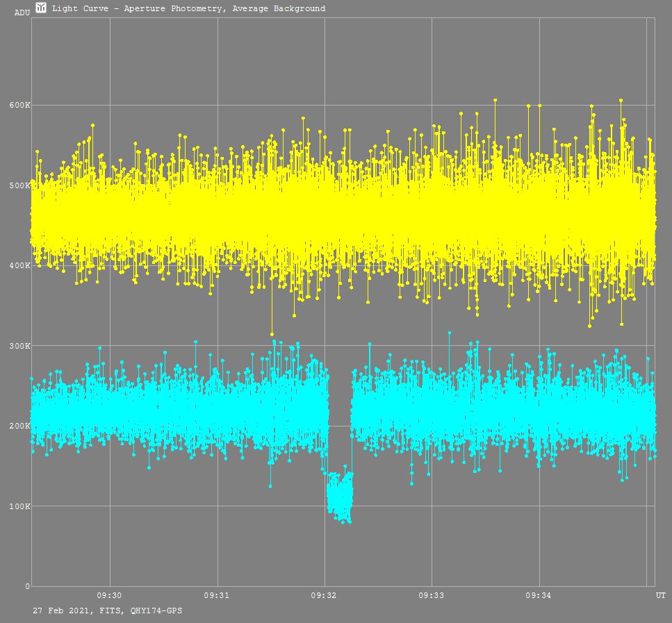Click the 09:30 time axis label
Screen dimensions: 672x623
coord(109,595)
